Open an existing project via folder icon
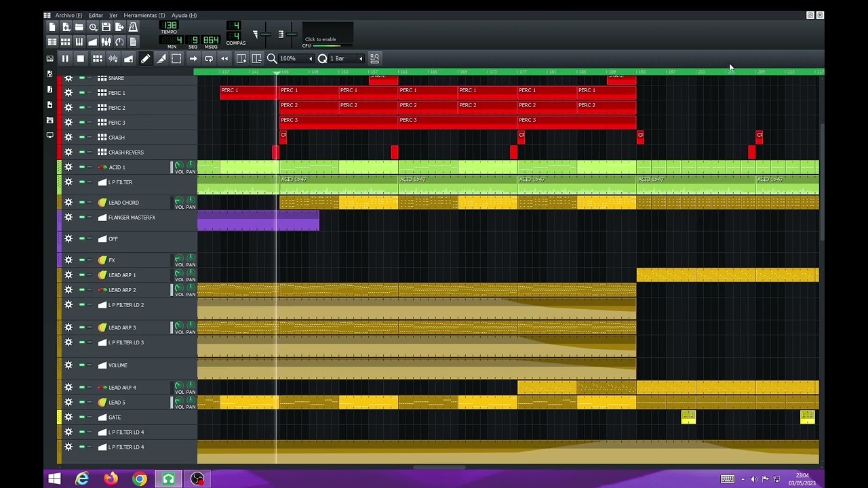868x488 pixels. pos(79,27)
